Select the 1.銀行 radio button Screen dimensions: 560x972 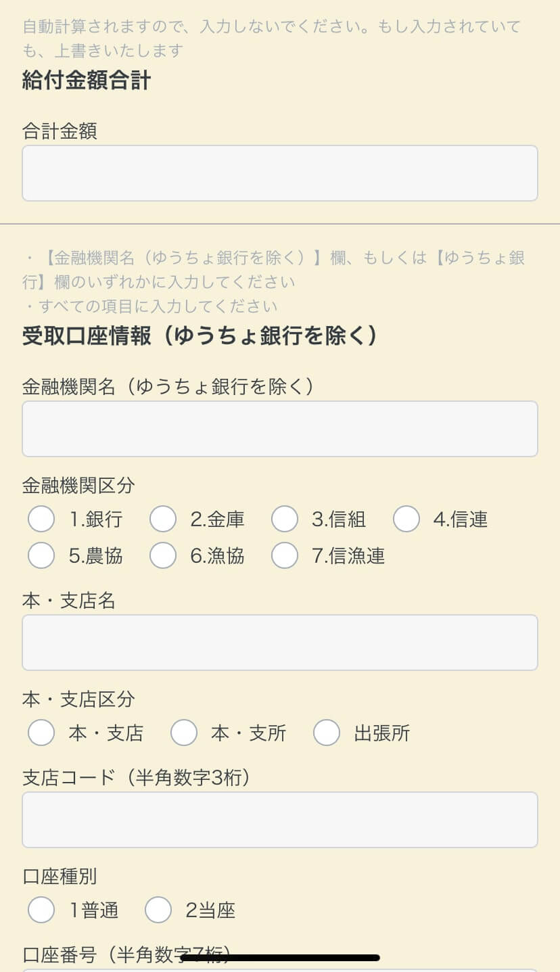[x=41, y=519]
